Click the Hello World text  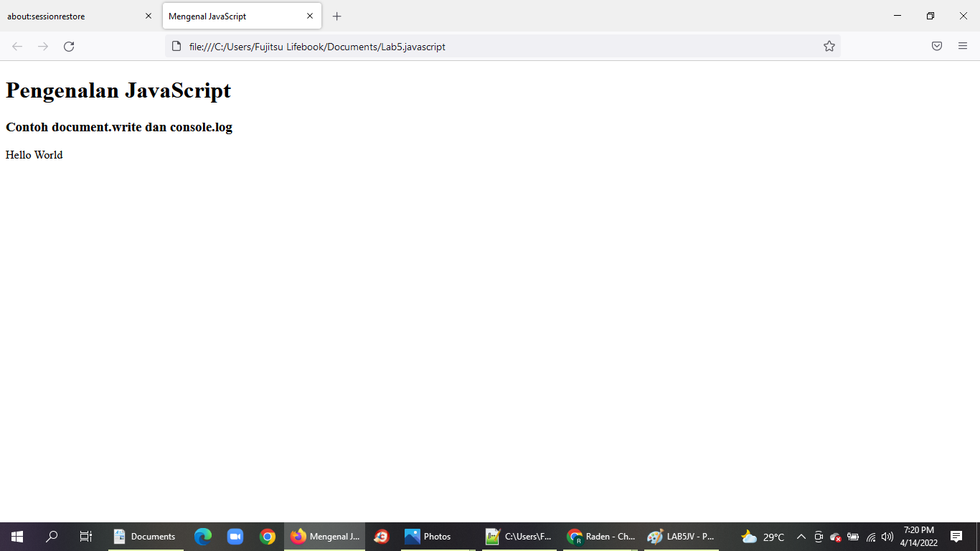[34, 155]
